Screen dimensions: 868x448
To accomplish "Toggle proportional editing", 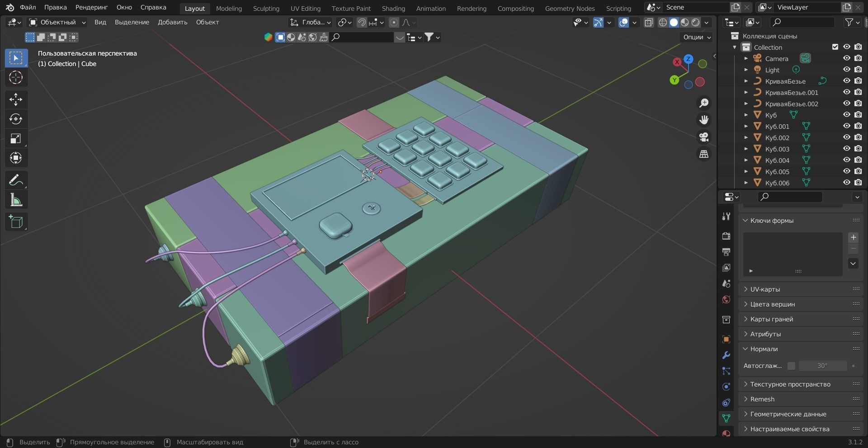I will (x=394, y=23).
